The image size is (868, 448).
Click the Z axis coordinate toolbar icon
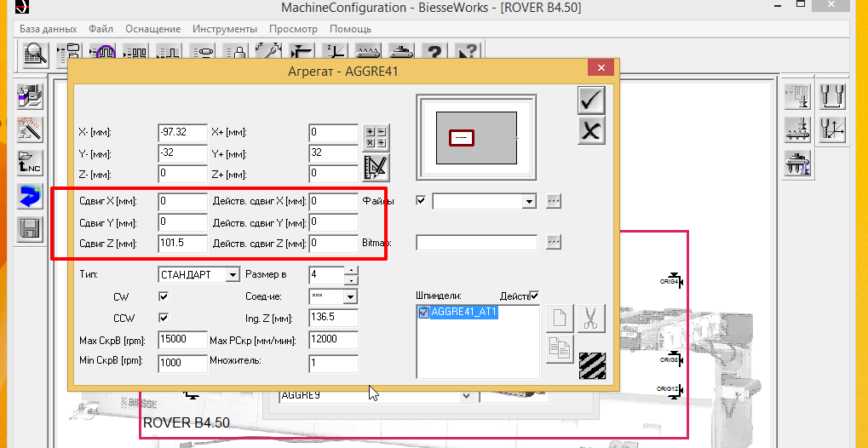click(x=336, y=52)
